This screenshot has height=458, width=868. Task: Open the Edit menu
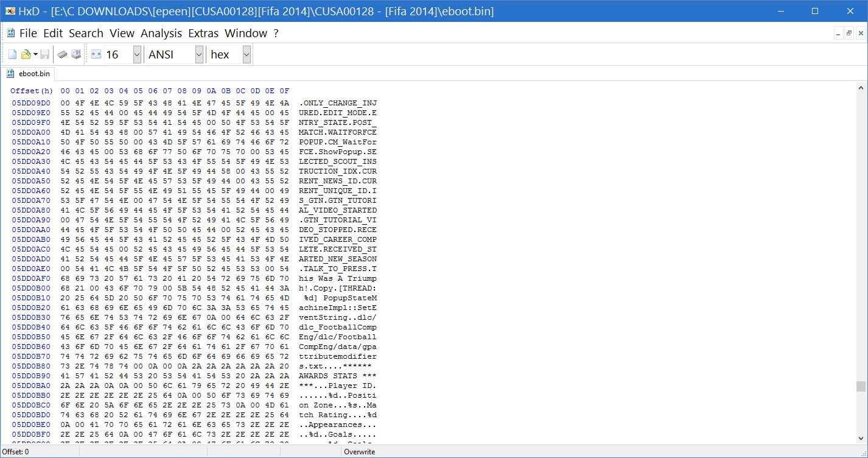point(53,33)
